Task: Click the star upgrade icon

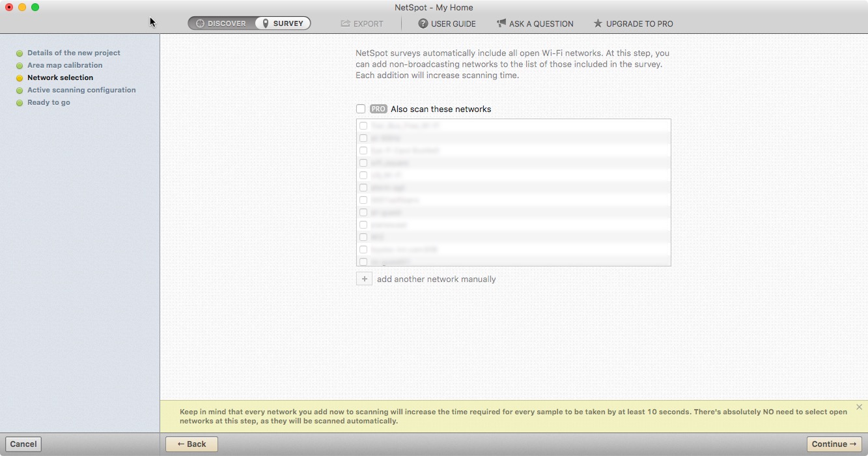Action: pyautogui.click(x=598, y=23)
